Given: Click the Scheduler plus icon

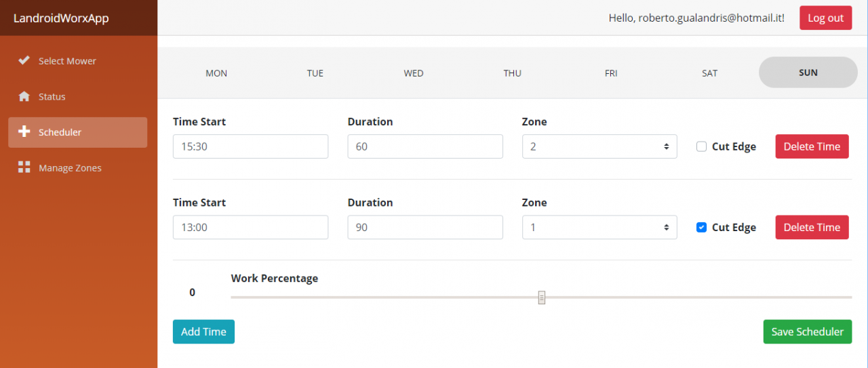Looking at the screenshot, I should [24, 131].
